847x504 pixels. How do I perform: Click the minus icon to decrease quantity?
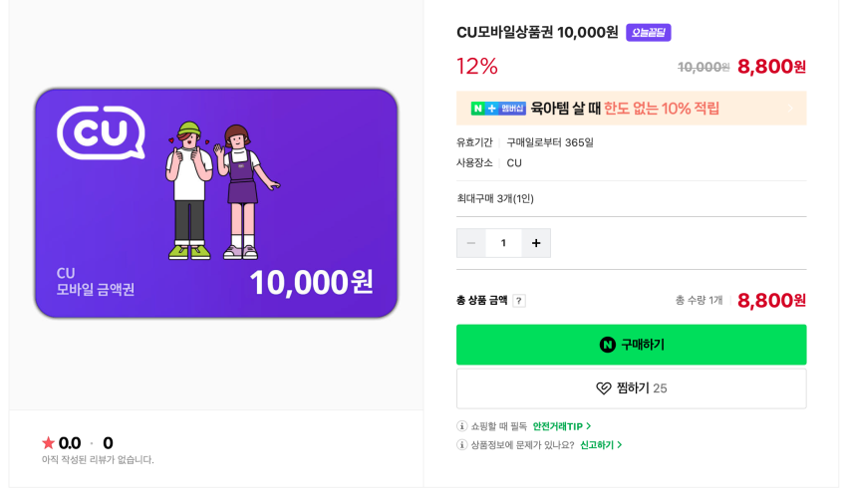click(x=470, y=243)
